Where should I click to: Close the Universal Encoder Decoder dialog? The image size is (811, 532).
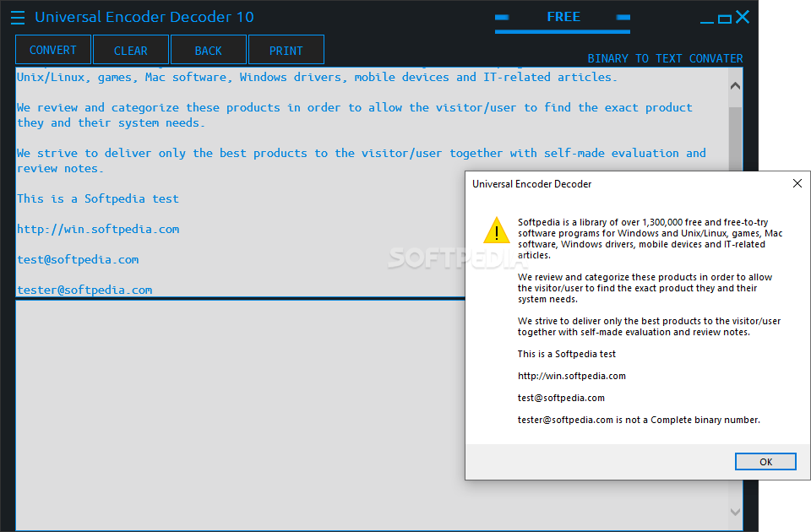(797, 183)
